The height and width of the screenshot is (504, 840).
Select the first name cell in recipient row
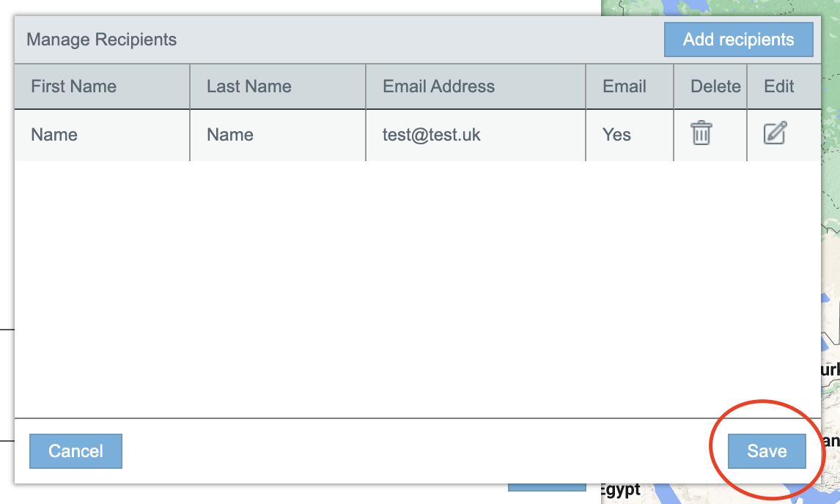click(54, 135)
